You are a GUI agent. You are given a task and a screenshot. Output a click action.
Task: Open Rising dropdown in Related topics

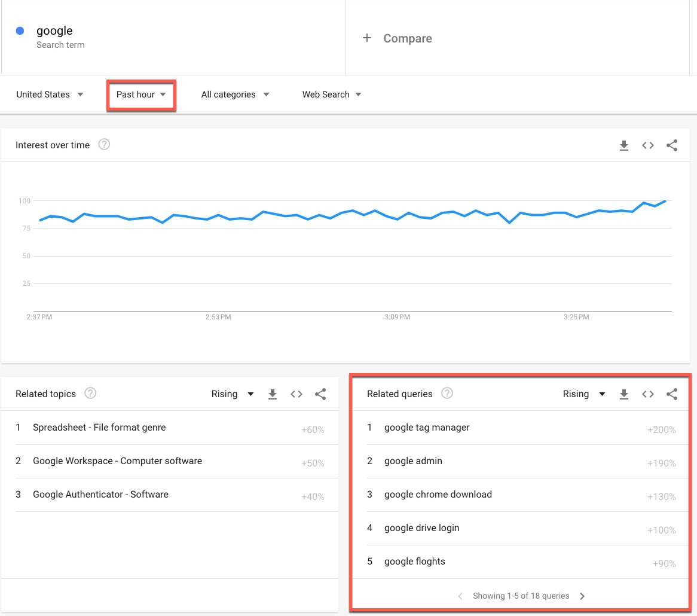(x=233, y=394)
